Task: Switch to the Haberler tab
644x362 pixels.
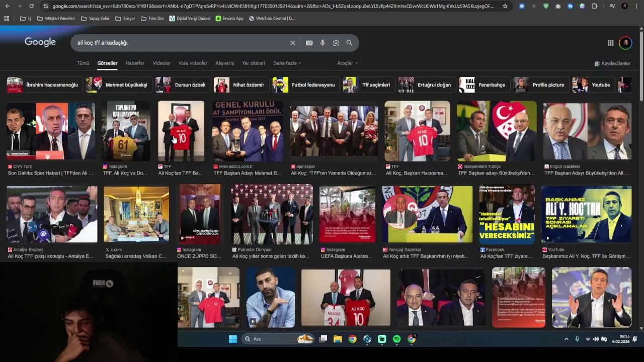Action: pos(135,63)
